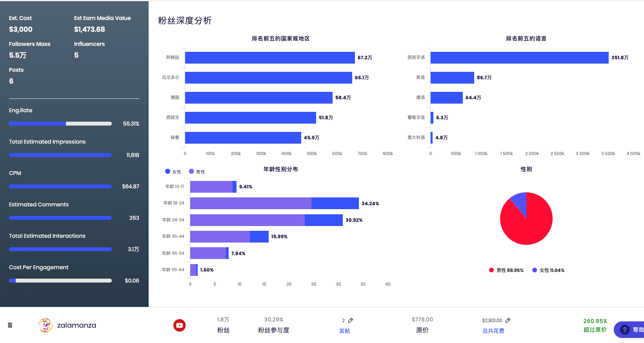The image size is (644, 343).
Task: Open the 总共花费 total cost link
Action: point(493,331)
